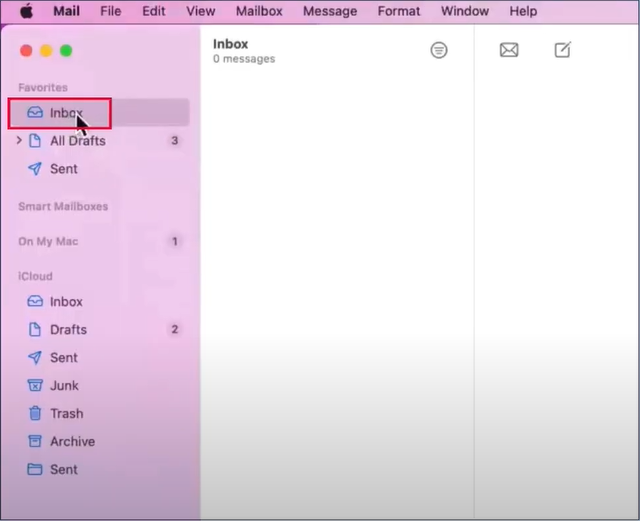This screenshot has height=521, width=640.
Task: Open the Trash mailbox
Action: coord(100,414)
